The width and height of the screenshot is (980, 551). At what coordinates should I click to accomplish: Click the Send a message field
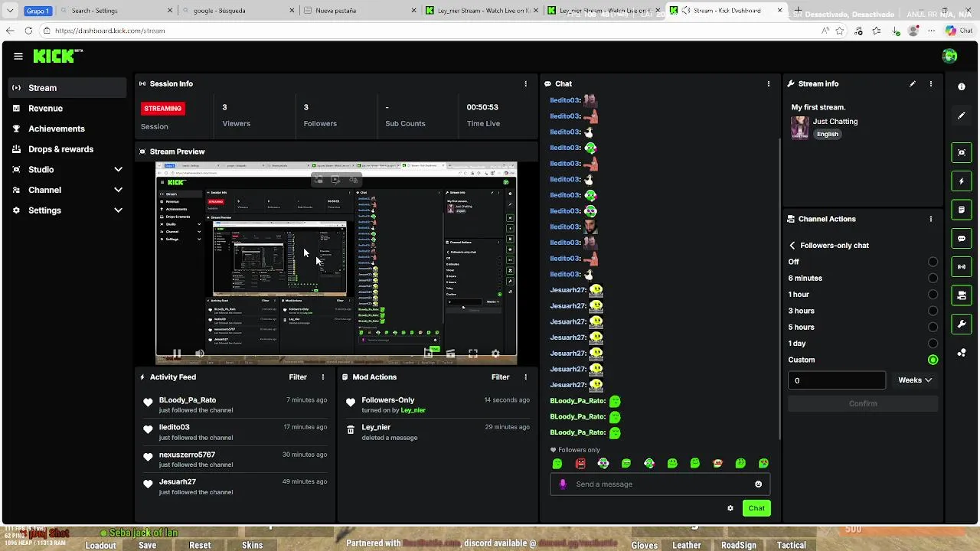pyautogui.click(x=660, y=484)
